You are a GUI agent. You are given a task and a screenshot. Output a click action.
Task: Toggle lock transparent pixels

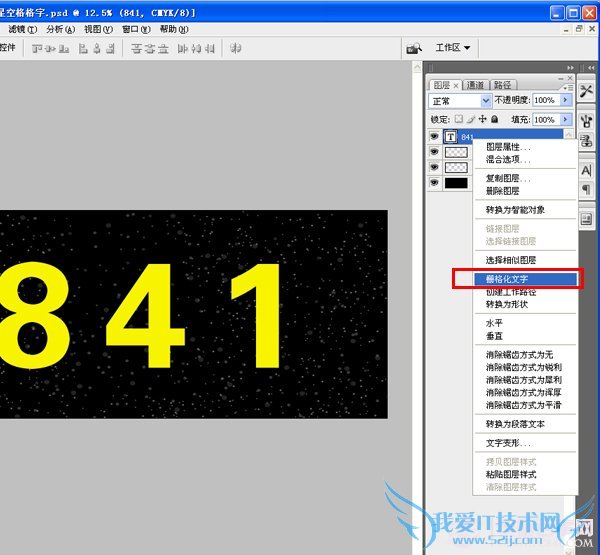click(x=458, y=119)
